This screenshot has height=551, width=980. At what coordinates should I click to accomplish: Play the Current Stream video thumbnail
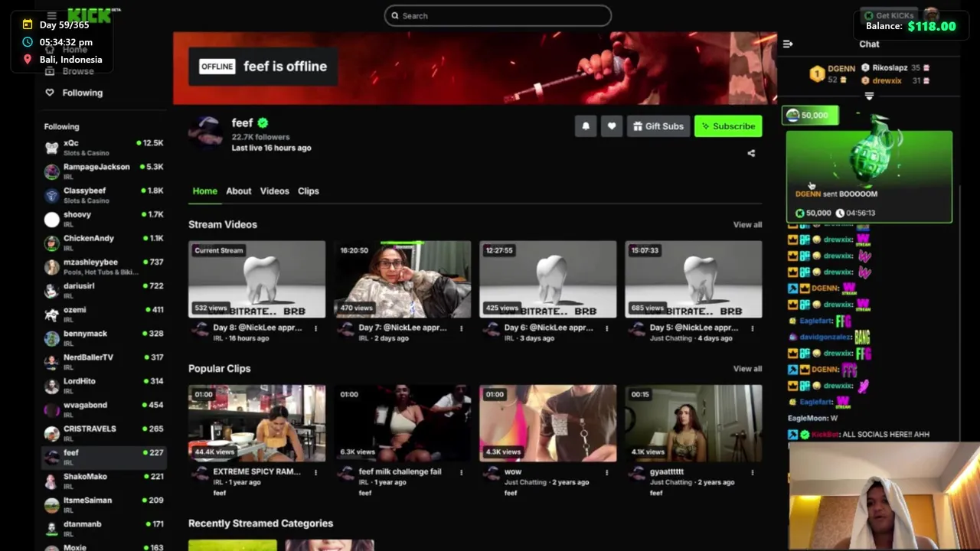(256, 279)
